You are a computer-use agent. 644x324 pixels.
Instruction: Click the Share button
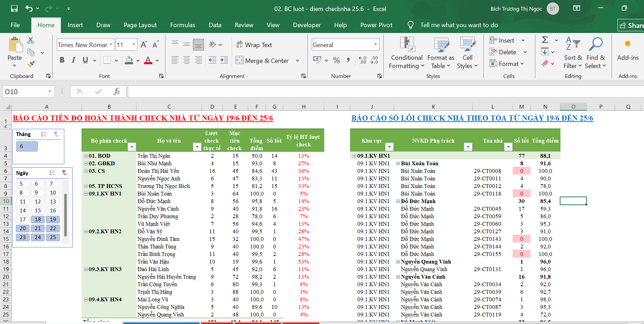pyautogui.click(x=631, y=25)
